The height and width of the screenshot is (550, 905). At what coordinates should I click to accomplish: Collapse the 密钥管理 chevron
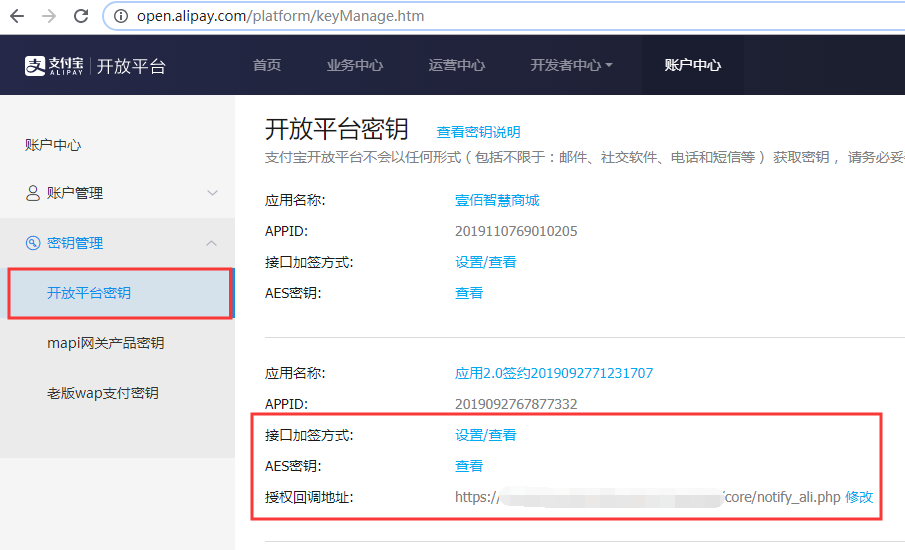(x=212, y=243)
